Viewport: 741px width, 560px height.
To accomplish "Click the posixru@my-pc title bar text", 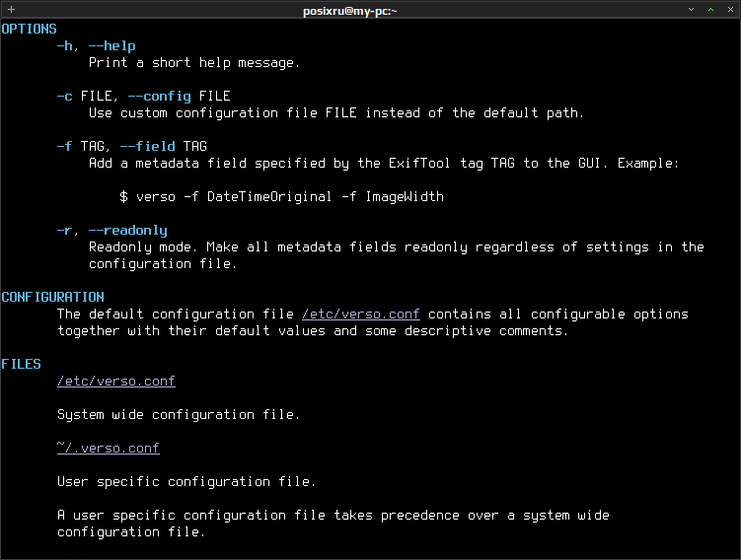I will [349, 11].
